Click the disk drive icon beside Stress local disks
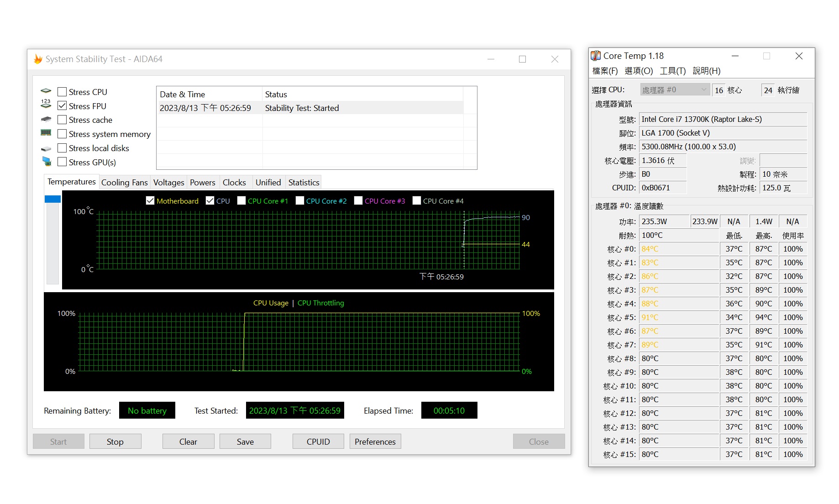839x504 pixels. pos(46,148)
